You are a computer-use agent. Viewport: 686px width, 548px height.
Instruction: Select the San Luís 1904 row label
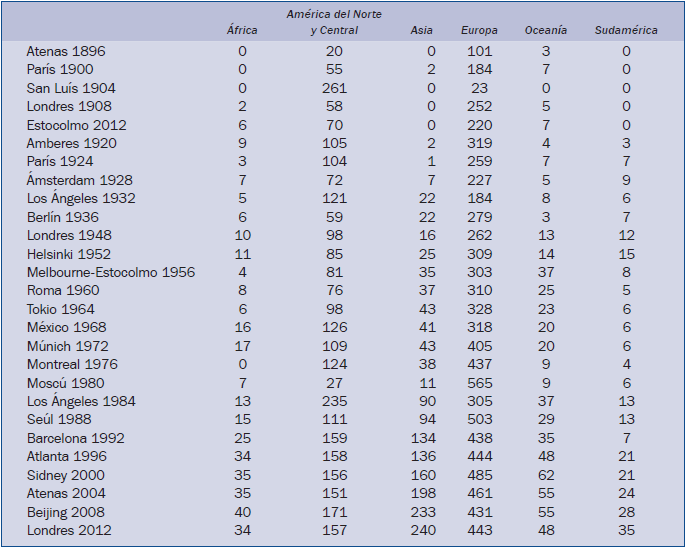coord(73,88)
